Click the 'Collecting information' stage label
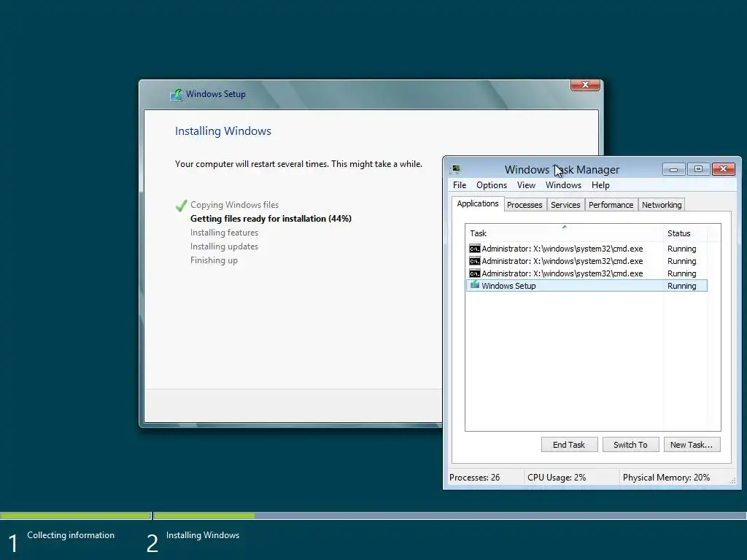This screenshot has height=560, width=747. (x=71, y=535)
